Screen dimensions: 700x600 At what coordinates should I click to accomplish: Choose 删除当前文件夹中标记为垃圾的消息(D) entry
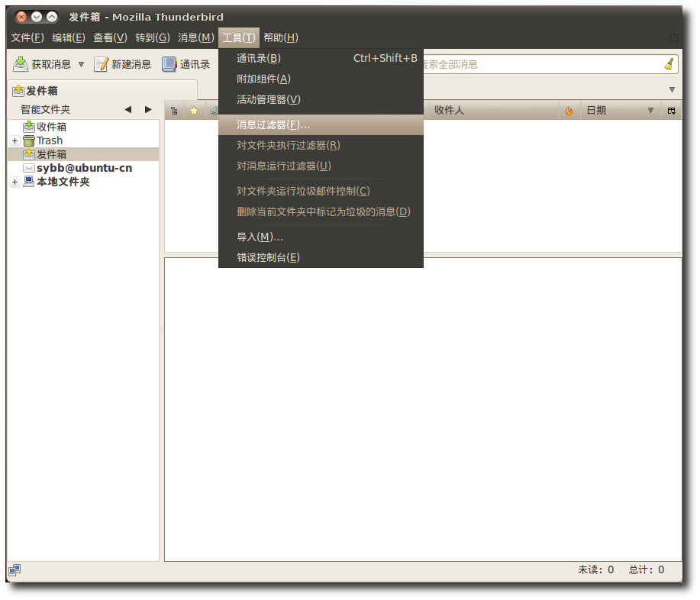point(321,211)
